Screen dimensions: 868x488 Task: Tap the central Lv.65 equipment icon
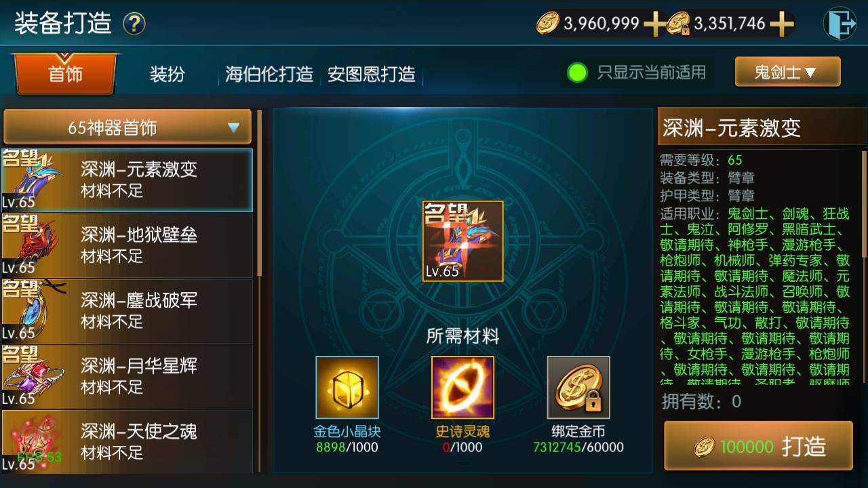click(x=463, y=241)
